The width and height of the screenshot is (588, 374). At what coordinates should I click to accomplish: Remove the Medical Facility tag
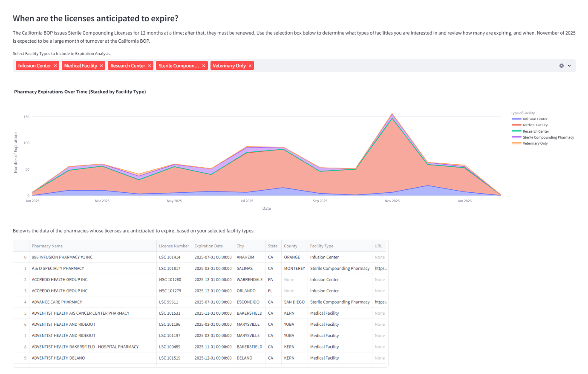(x=101, y=66)
